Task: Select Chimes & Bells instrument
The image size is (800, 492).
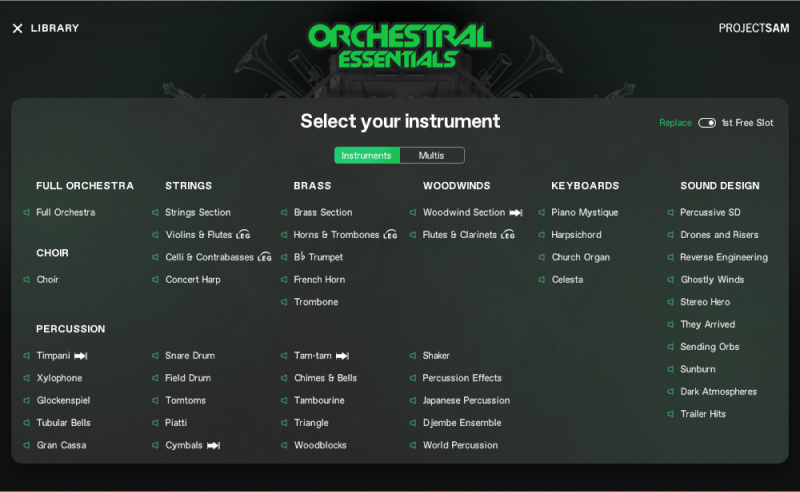Action: click(326, 378)
